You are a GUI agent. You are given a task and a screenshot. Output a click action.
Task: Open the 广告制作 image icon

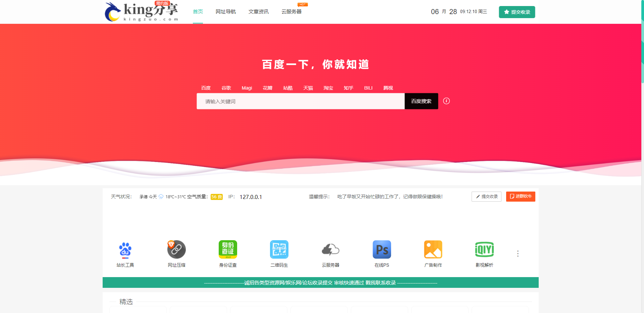coord(433,250)
